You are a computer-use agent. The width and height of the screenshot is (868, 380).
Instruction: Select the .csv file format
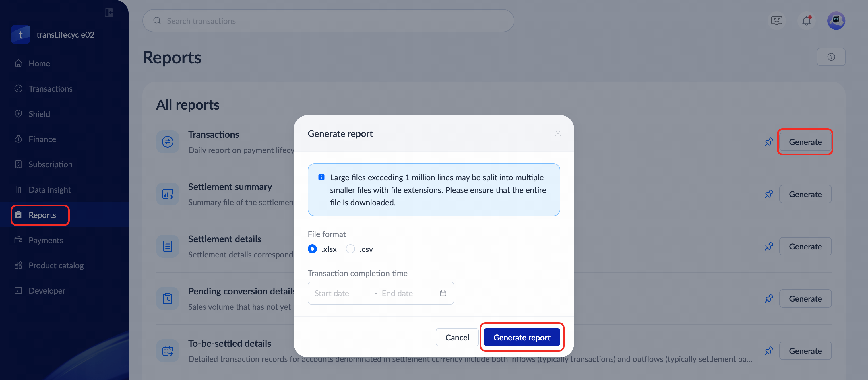click(x=350, y=249)
